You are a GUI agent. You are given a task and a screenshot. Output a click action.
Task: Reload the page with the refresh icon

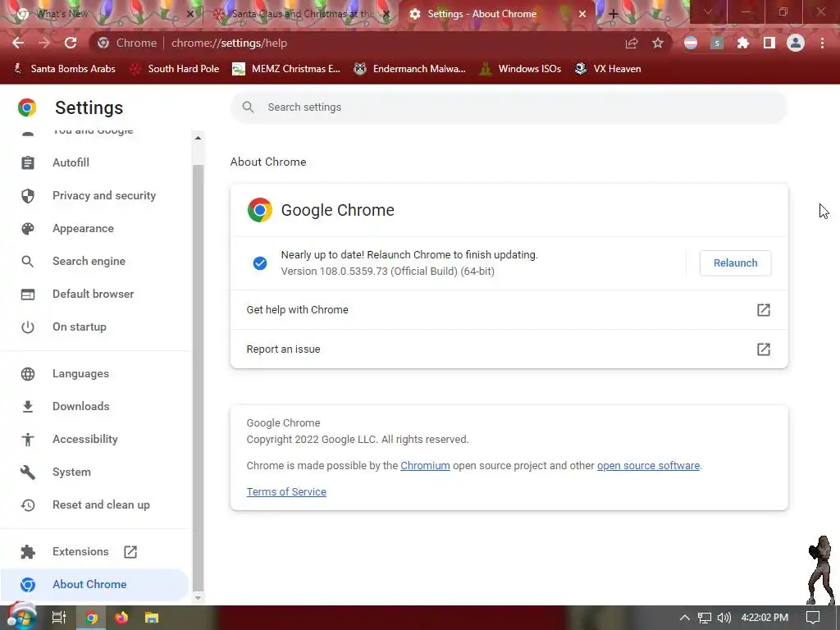pyautogui.click(x=71, y=43)
